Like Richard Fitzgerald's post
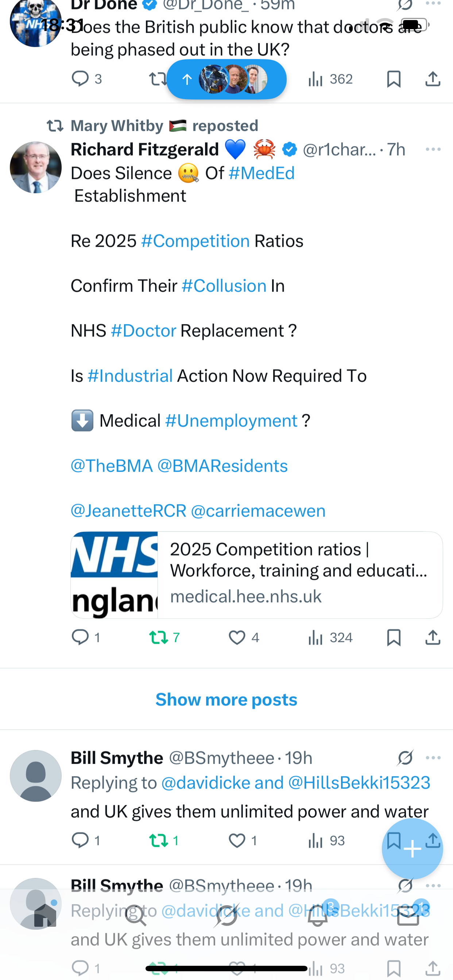The width and height of the screenshot is (453, 980). 237,637
